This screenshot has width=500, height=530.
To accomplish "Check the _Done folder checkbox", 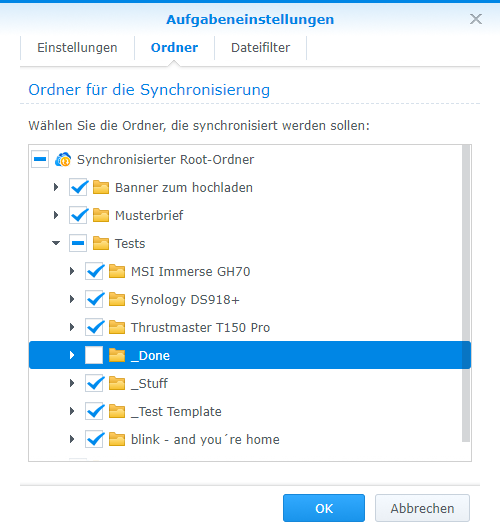I will [94, 355].
